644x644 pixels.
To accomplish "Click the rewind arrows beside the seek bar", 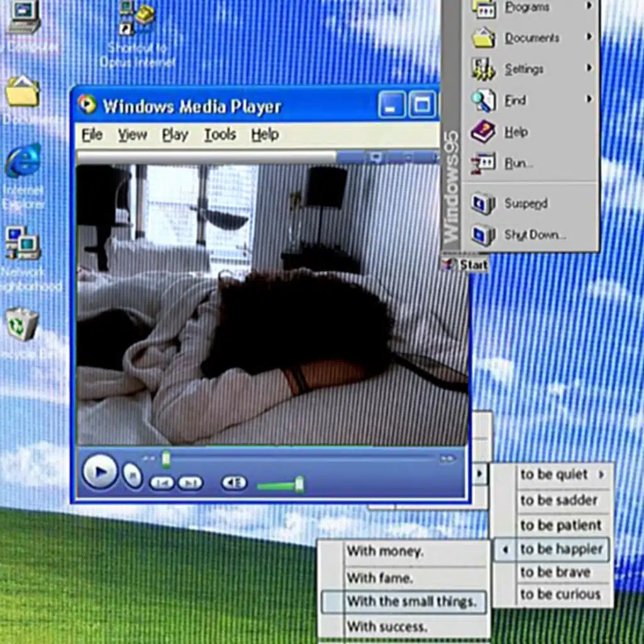I will [148, 458].
